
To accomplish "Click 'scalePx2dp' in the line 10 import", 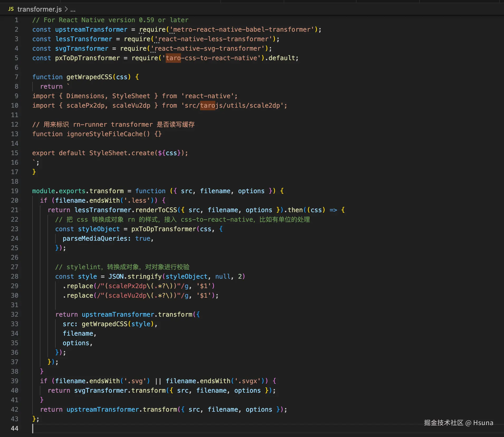I will point(85,106).
